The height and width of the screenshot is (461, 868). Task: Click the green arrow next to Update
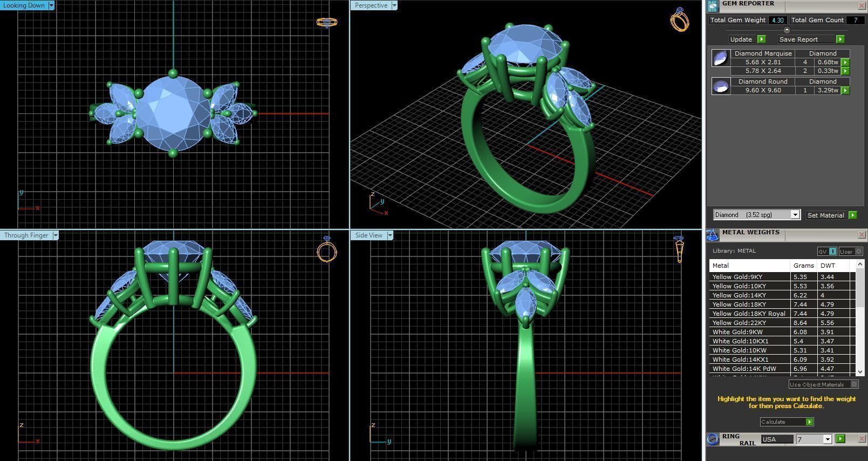click(761, 39)
